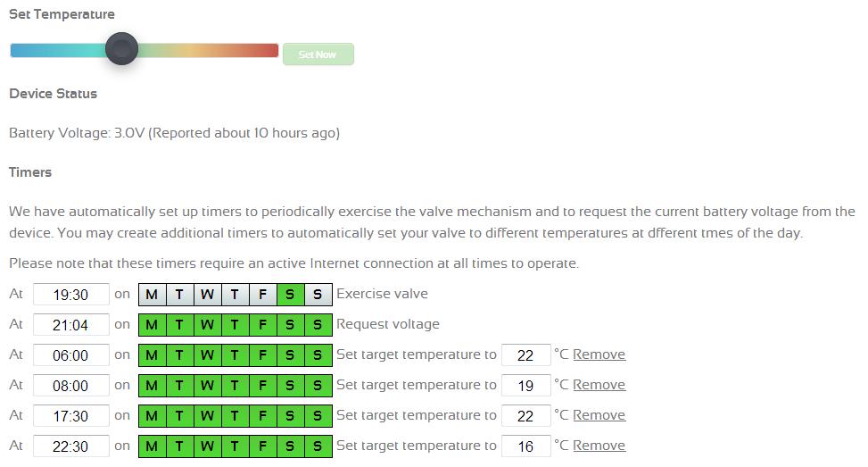Remove the 06:00 temperature timer
Viewport: 868px width, 467px height.
tap(599, 354)
